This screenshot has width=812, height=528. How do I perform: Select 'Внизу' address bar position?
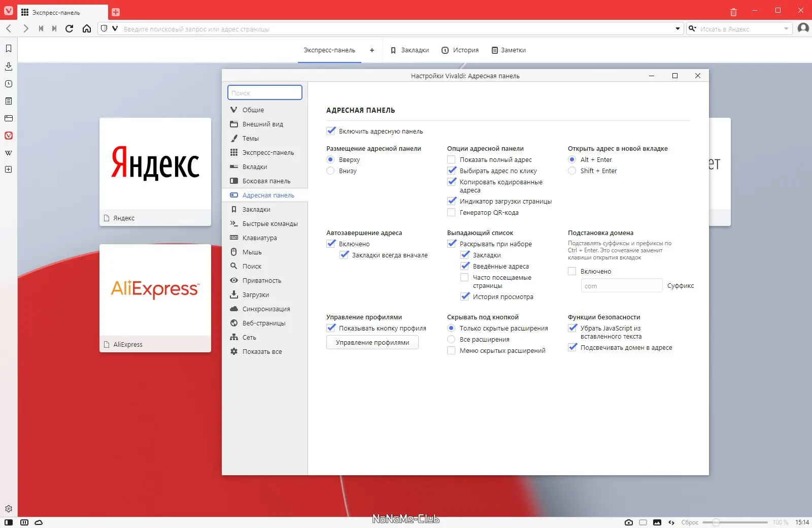click(x=330, y=171)
